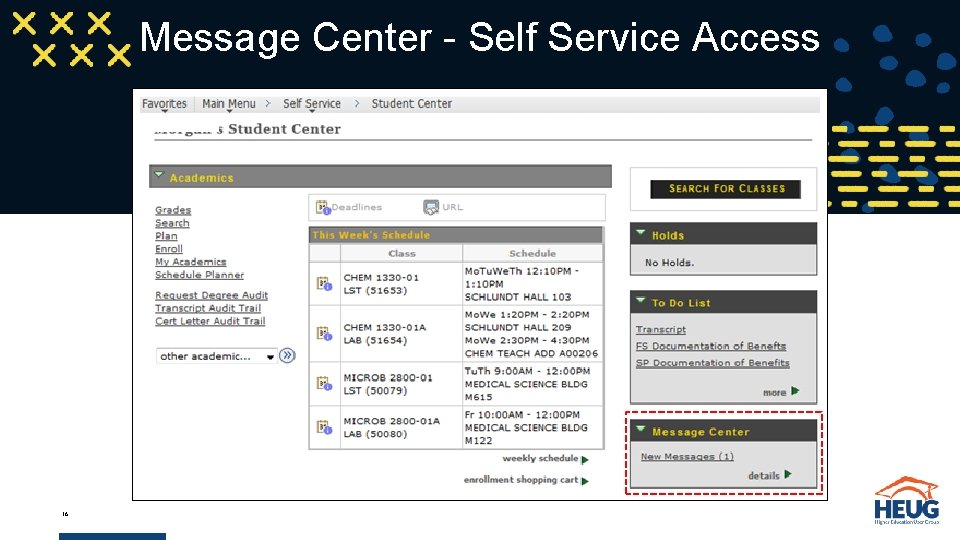960x540 pixels.
Task: Click the weekly schedule link
Action: point(540,458)
